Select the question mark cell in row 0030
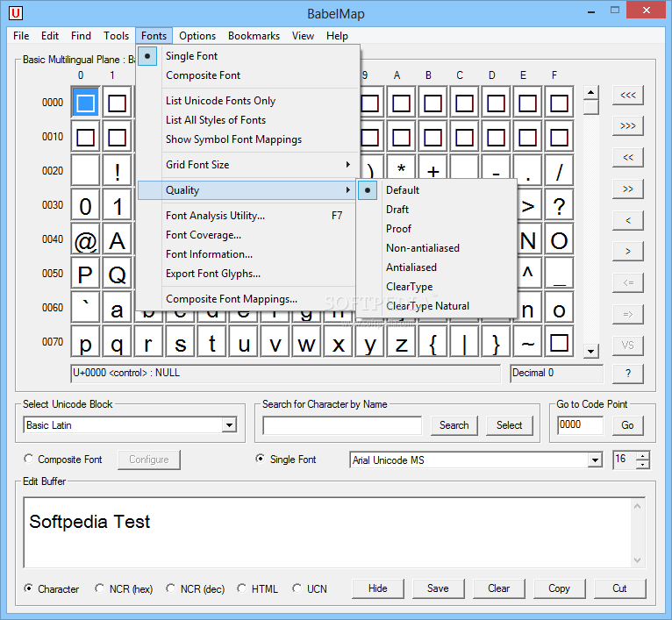 click(x=560, y=206)
